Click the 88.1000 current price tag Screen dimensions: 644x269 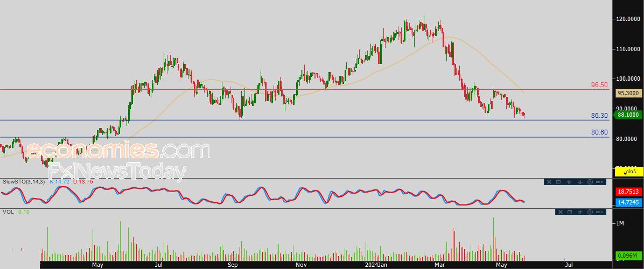pos(628,115)
